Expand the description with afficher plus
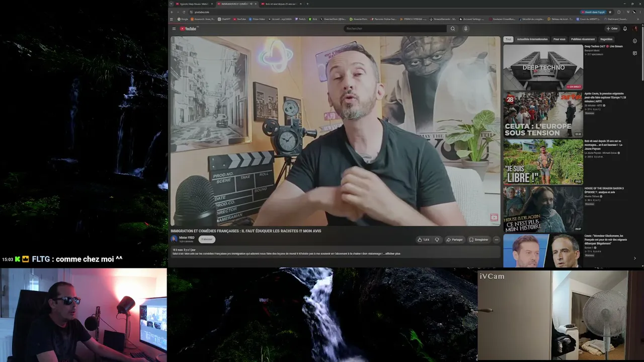The height and width of the screenshot is (362, 644). click(392, 253)
